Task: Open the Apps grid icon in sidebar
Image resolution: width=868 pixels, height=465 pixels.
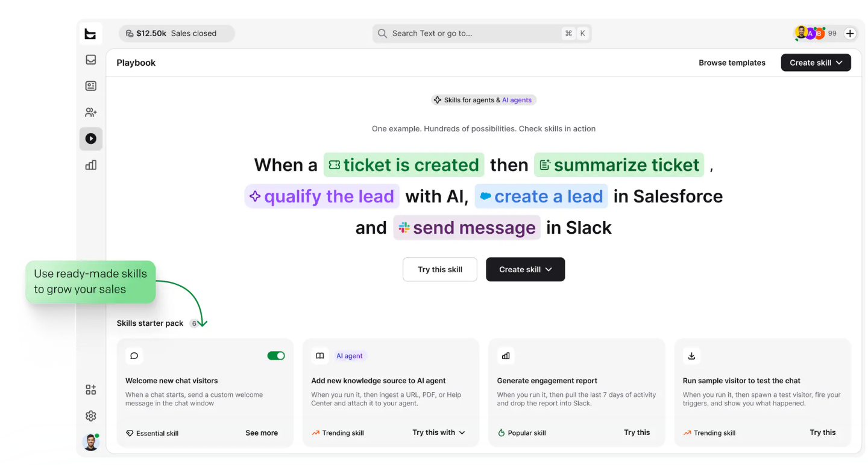Action: 91,390
